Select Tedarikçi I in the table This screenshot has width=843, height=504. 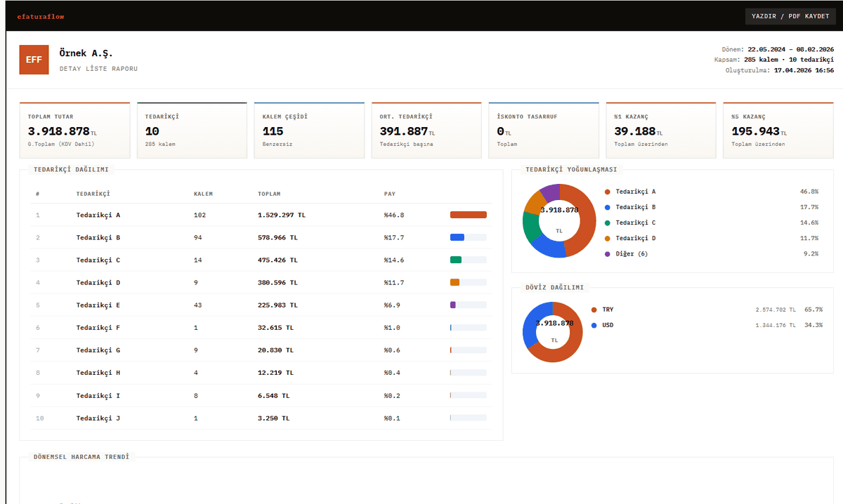click(98, 396)
